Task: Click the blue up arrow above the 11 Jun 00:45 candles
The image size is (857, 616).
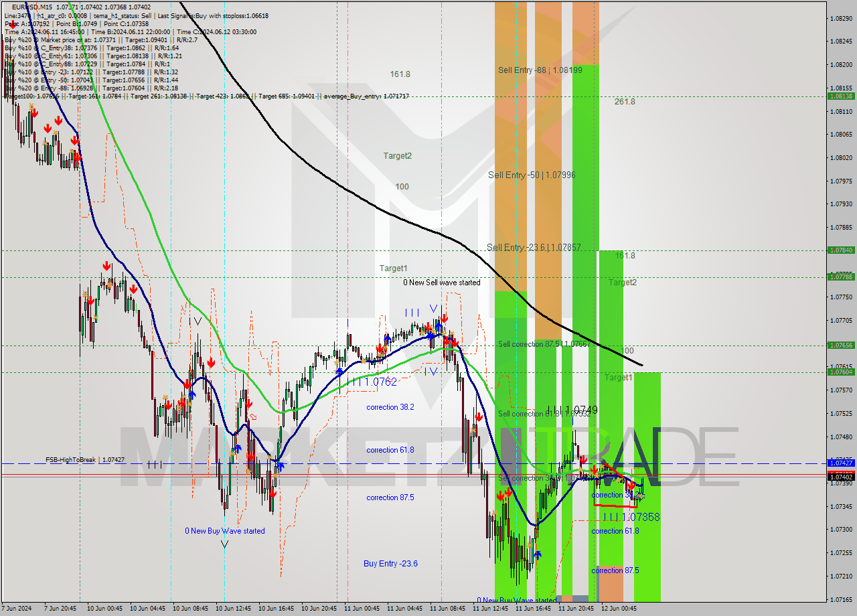Action: pos(387,338)
